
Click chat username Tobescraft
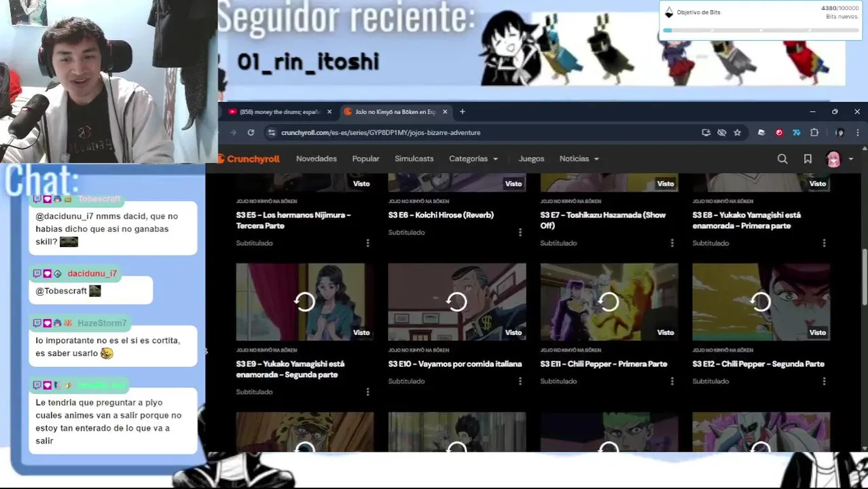pos(99,199)
